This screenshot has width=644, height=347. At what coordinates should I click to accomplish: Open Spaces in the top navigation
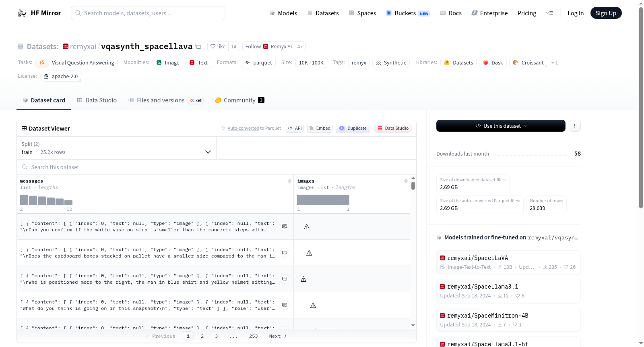click(x=362, y=13)
